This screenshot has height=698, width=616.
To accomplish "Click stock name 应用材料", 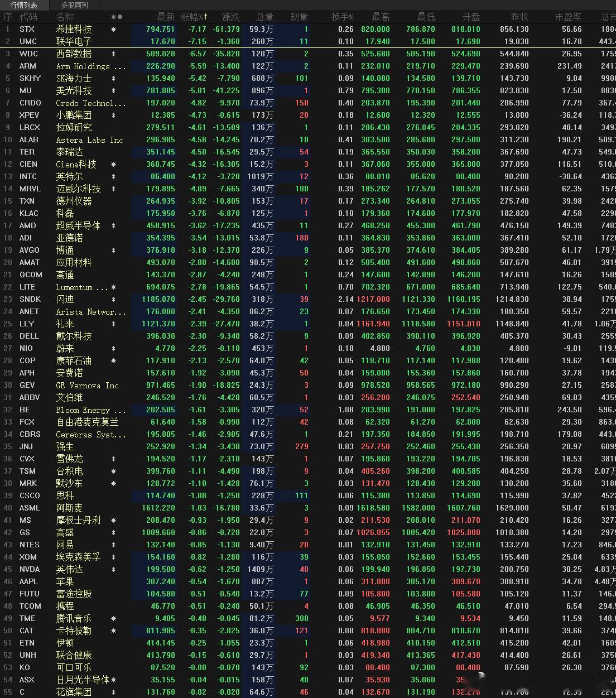I will click(x=74, y=262).
